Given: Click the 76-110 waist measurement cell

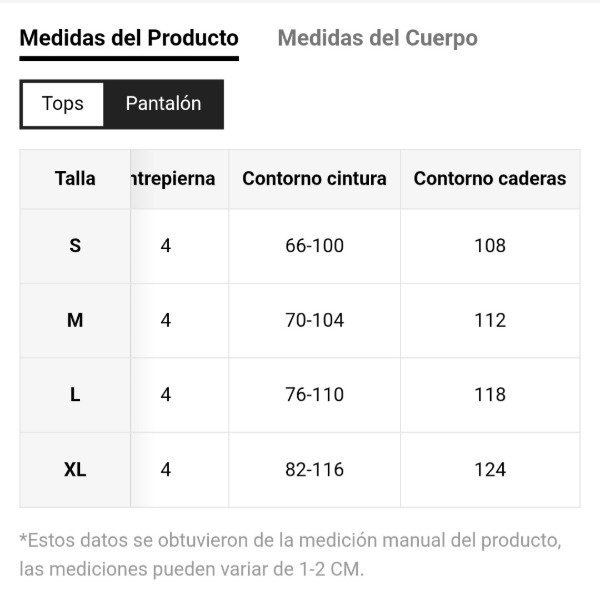Looking at the screenshot, I should point(314,395).
